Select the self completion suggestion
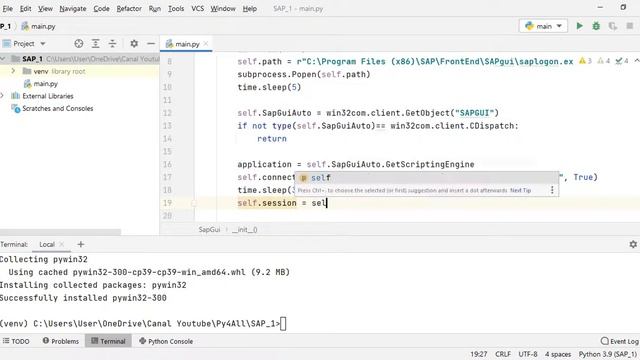Viewport: 640px width, 360px height. [427, 178]
